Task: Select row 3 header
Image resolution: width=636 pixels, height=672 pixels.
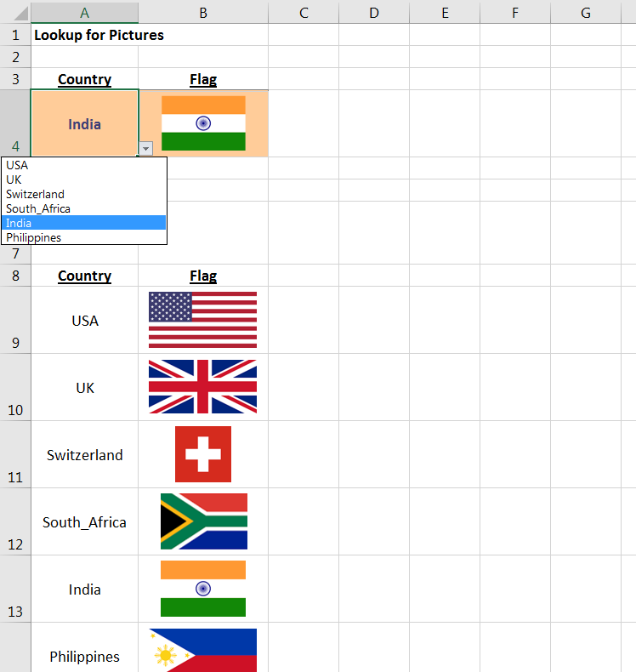Action: pyautogui.click(x=15, y=79)
